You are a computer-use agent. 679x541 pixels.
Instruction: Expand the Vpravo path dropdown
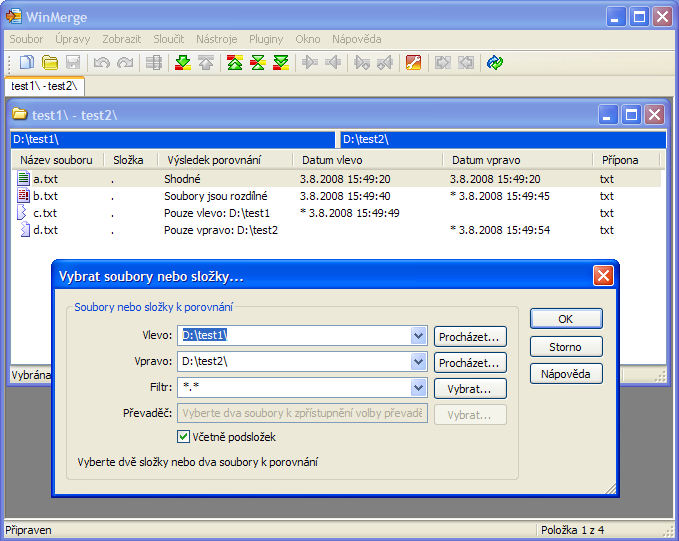[x=418, y=362]
